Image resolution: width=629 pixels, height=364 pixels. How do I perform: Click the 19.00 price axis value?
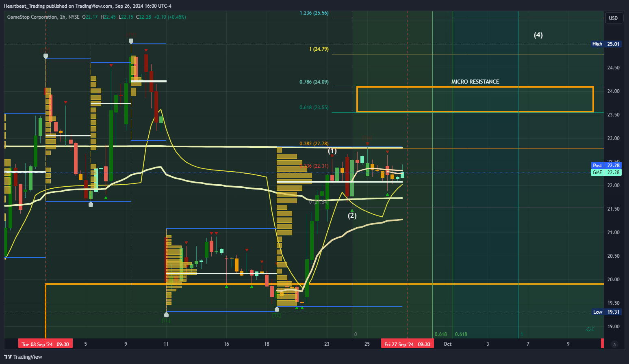[x=613, y=327]
